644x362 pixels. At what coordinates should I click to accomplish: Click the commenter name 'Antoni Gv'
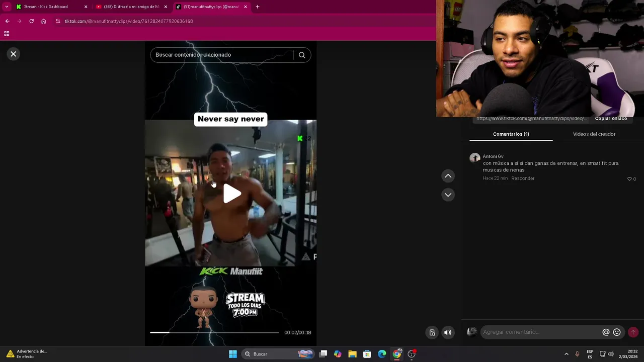(493, 156)
